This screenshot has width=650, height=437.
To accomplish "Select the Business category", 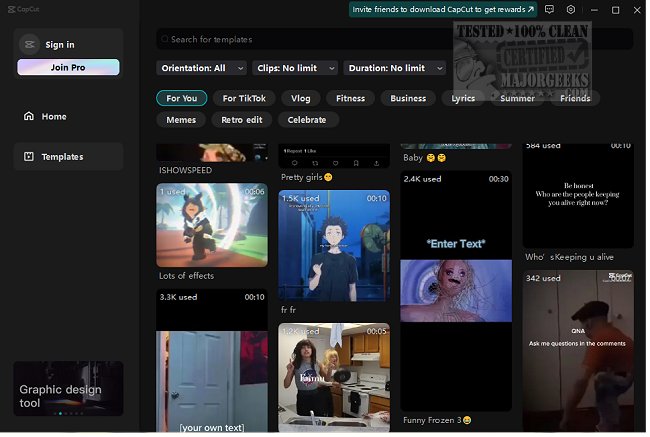I will click(410, 99).
